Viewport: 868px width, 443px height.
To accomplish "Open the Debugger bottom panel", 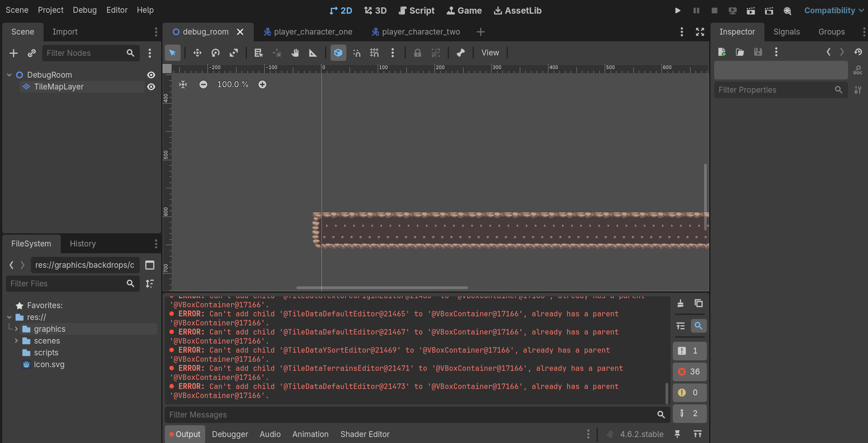I will coord(230,434).
